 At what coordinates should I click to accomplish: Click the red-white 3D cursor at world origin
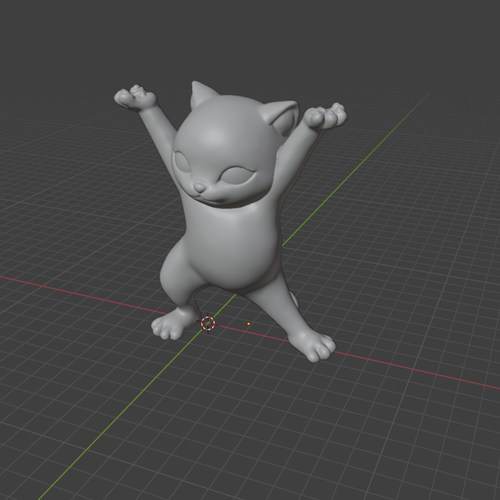pyautogui.click(x=208, y=323)
